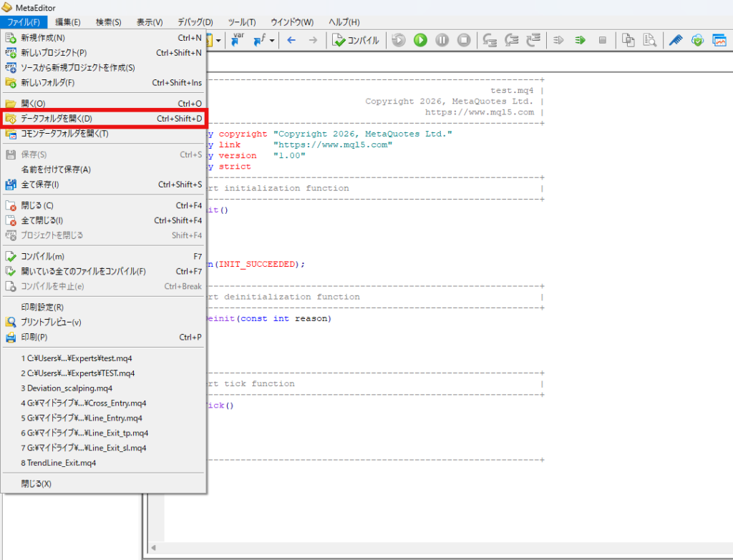Click the Step Out debug icon
This screenshot has width=733, height=560.
click(x=533, y=40)
